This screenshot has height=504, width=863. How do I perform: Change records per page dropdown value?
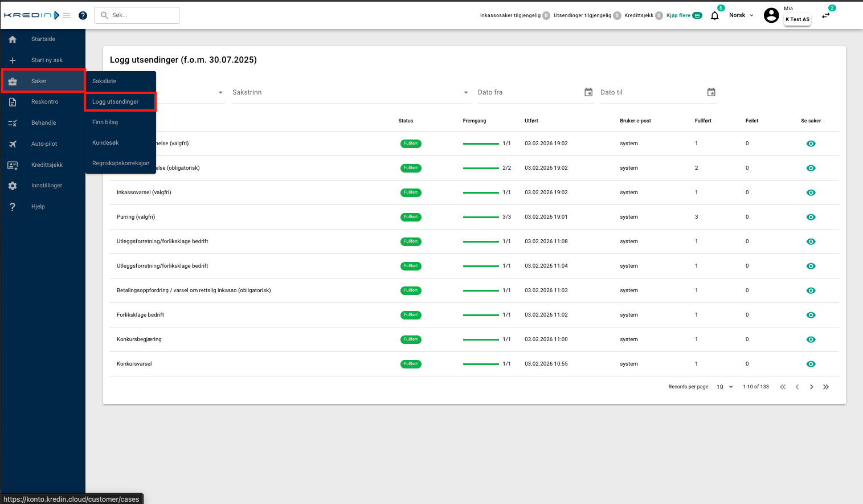(725, 387)
